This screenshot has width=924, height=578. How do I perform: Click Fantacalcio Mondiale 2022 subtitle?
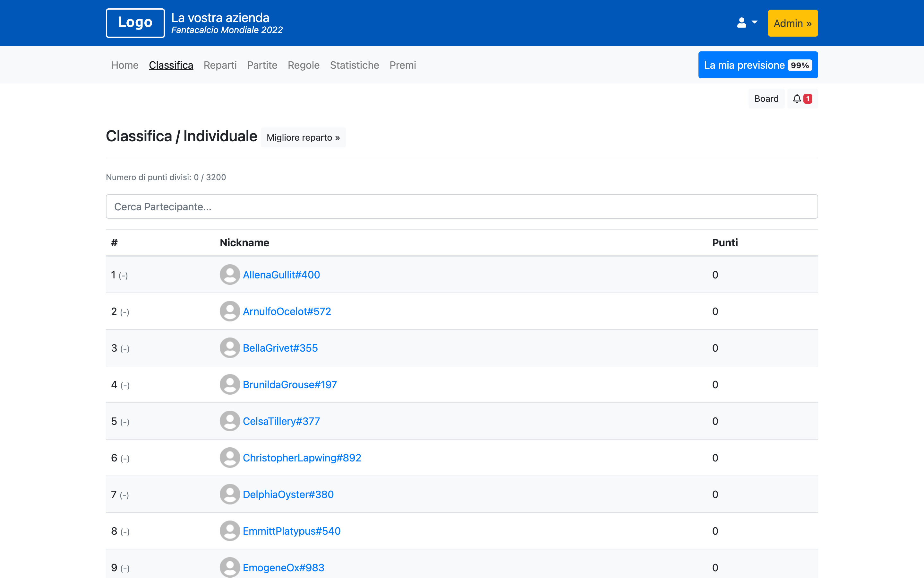(x=227, y=30)
